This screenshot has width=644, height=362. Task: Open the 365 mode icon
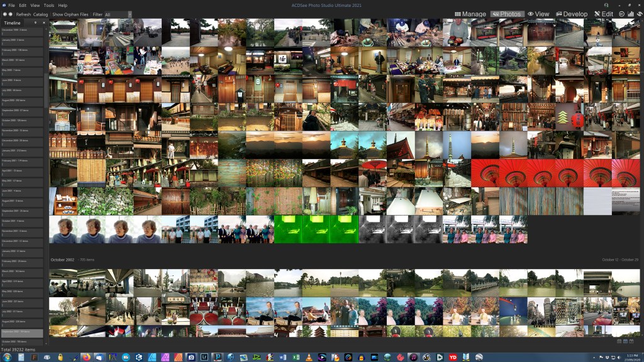(621, 14)
